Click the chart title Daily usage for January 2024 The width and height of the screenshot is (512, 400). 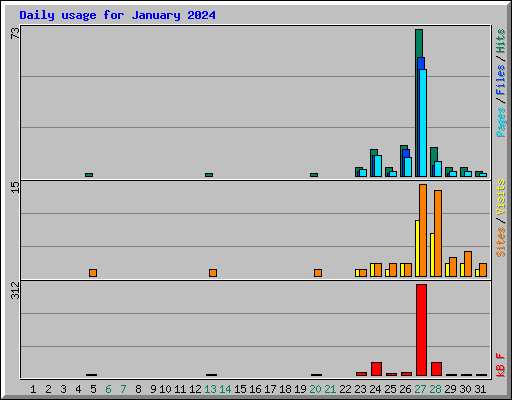(x=117, y=15)
